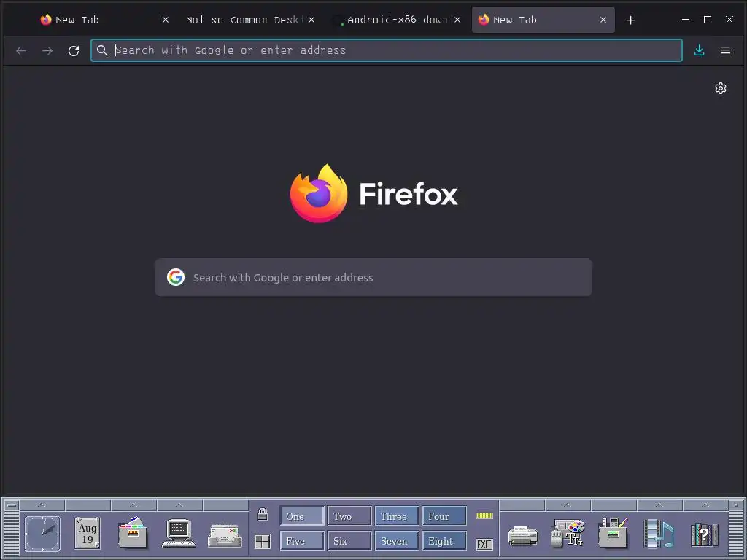
Task: Expand the subpanel arrow above Style Manager
Action: coord(568,505)
